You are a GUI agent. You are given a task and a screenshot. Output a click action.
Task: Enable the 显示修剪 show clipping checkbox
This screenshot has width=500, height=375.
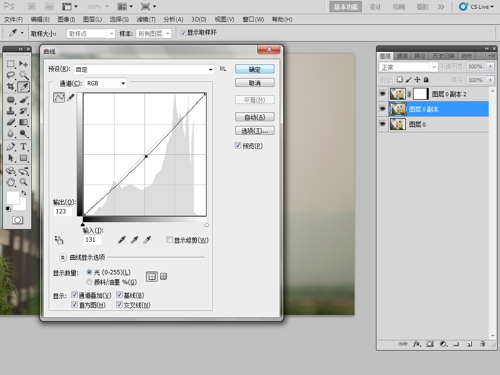169,240
